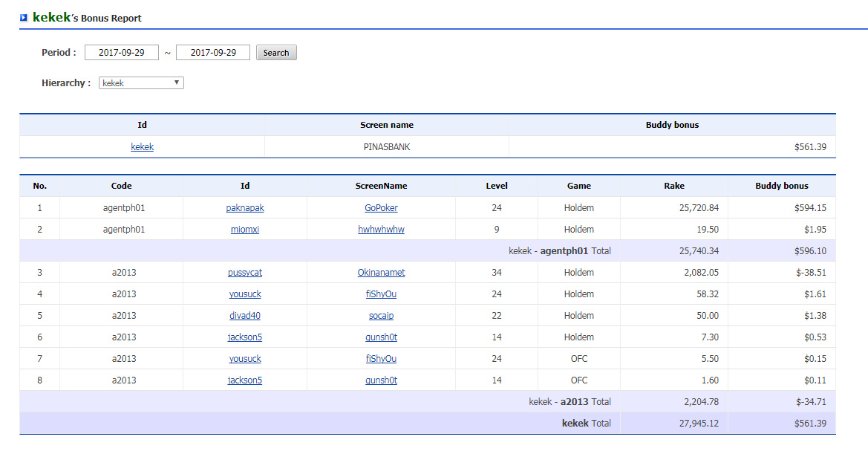Viewport: 868px width, 457px height.
Task: Click the ScreenName column header
Action: click(381, 186)
